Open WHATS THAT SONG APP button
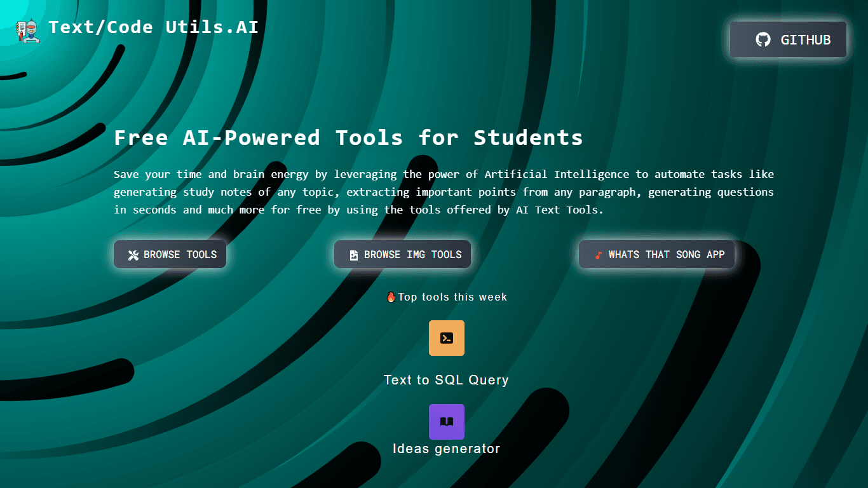 pos(656,254)
